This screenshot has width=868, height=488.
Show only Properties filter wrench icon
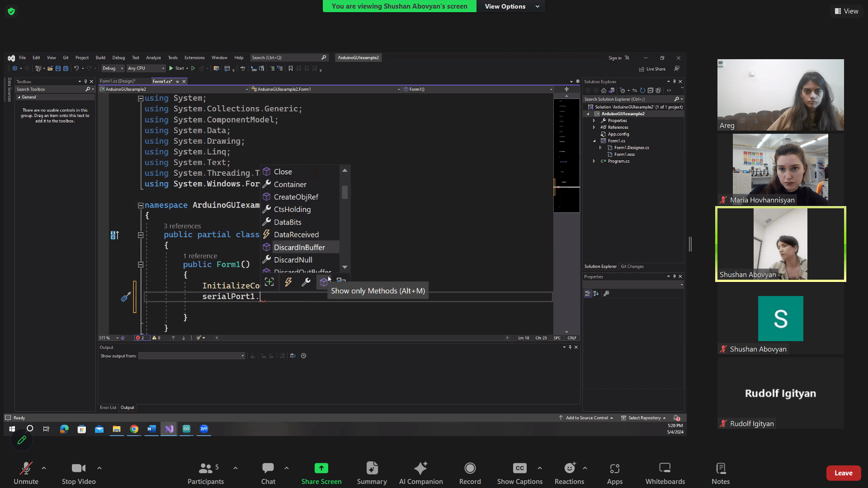coord(306,282)
